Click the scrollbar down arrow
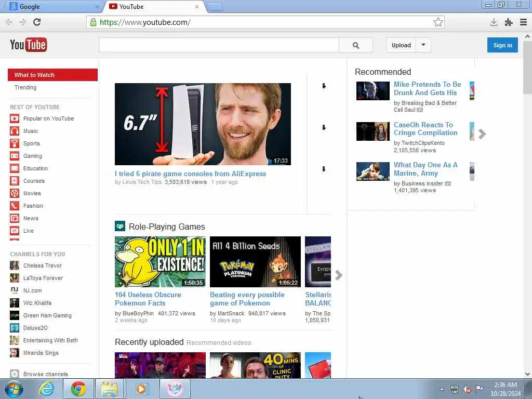This screenshot has width=532, height=399. tap(527, 374)
